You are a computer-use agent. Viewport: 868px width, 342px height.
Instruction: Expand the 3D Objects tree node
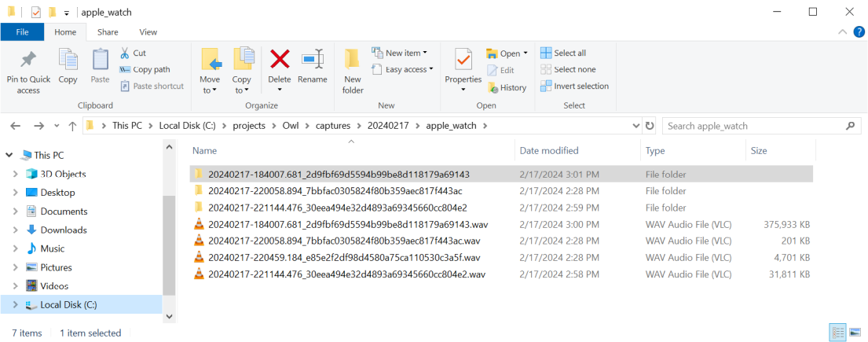[15, 174]
